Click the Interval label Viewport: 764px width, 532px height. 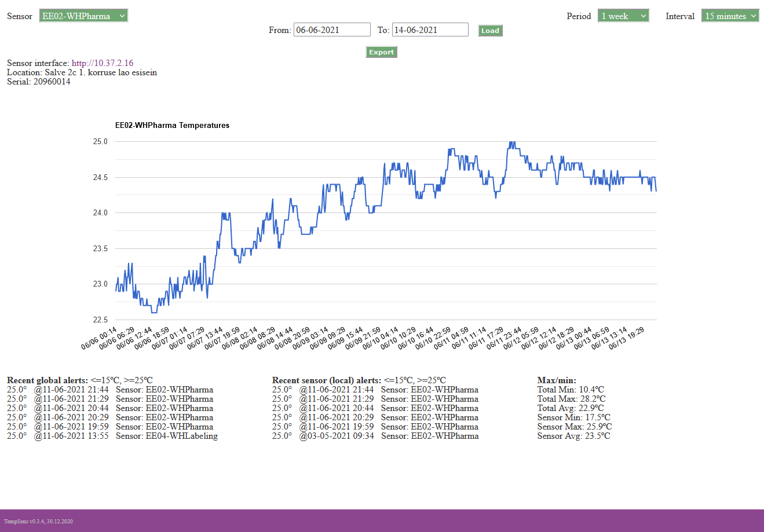point(680,16)
